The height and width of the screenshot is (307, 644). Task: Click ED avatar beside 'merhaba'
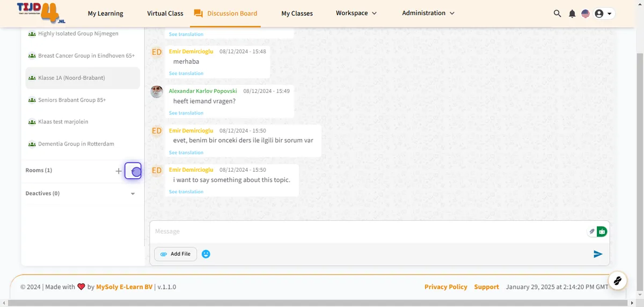click(x=157, y=52)
